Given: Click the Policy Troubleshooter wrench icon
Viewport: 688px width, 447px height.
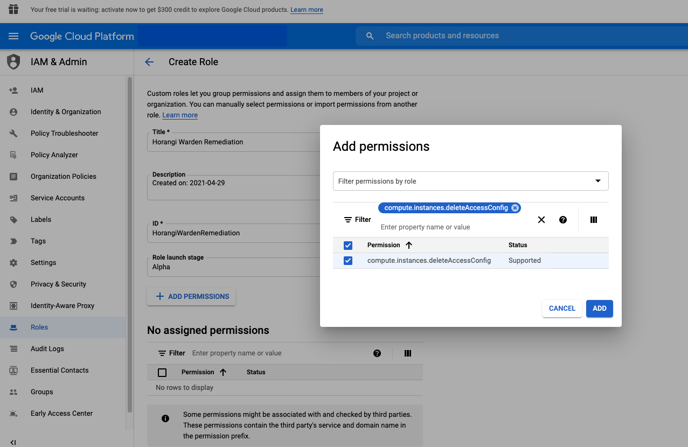Looking at the screenshot, I should click(14, 133).
